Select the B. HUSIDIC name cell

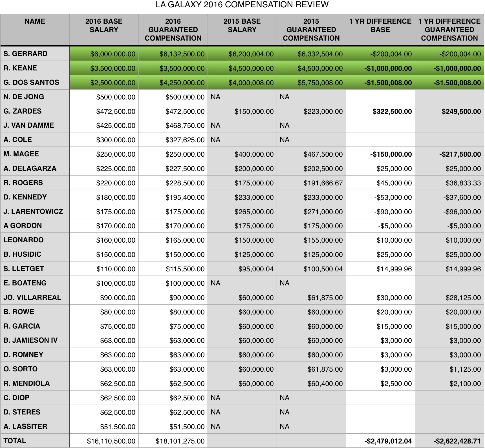(35, 254)
